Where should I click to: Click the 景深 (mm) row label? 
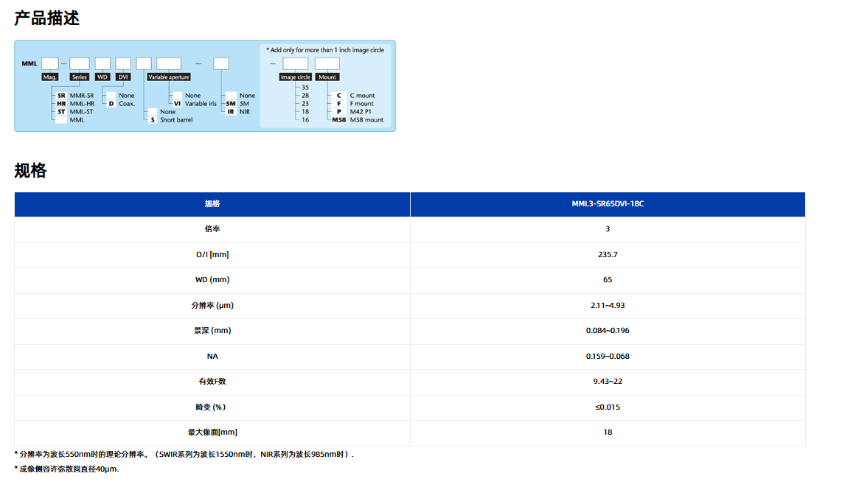(212, 331)
